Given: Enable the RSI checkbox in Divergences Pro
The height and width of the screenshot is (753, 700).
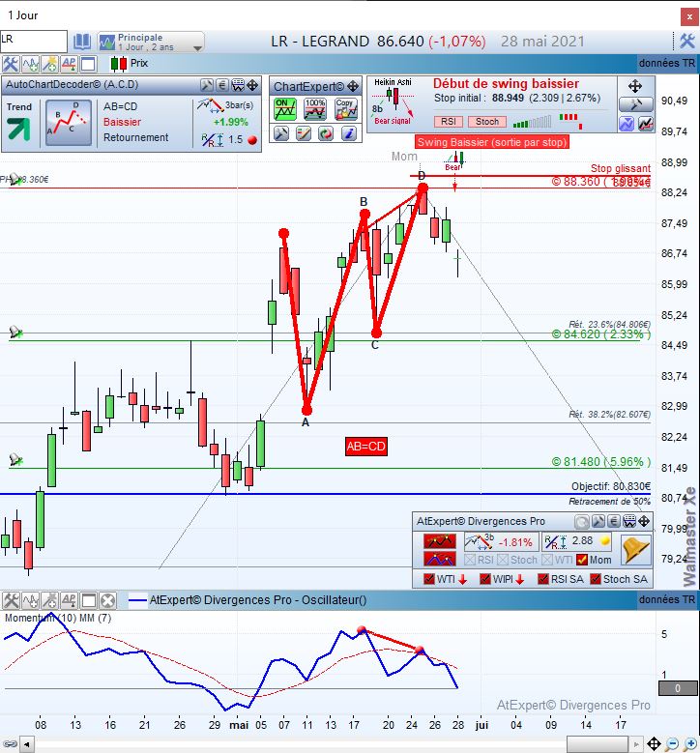Looking at the screenshot, I should click(x=469, y=560).
